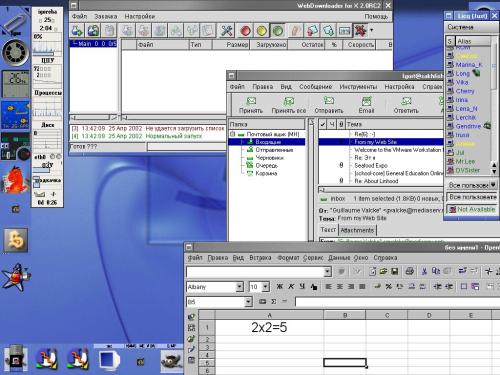Click the Скорость column header in WebDownloader
Screen dimensions: 500x375
(x=360, y=45)
